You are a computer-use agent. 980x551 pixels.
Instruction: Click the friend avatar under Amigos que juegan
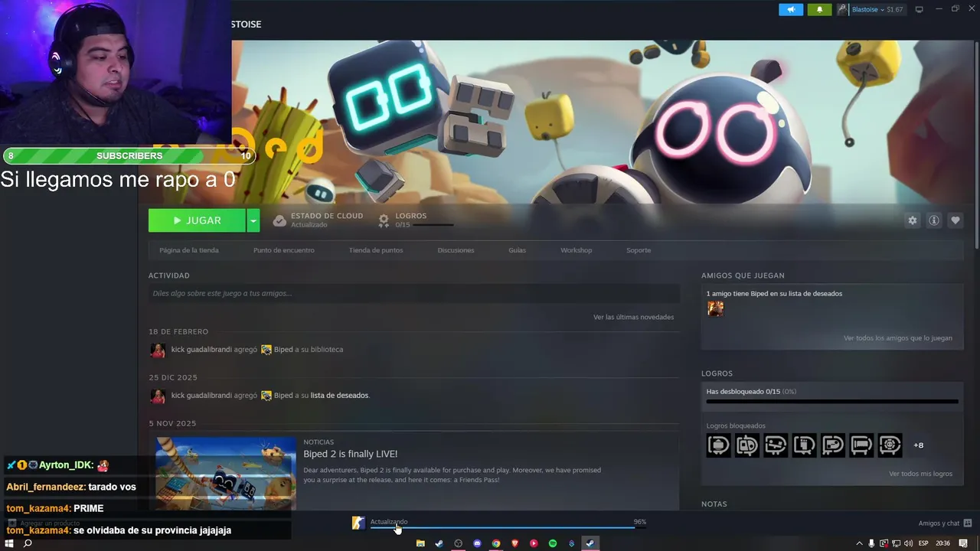point(715,308)
